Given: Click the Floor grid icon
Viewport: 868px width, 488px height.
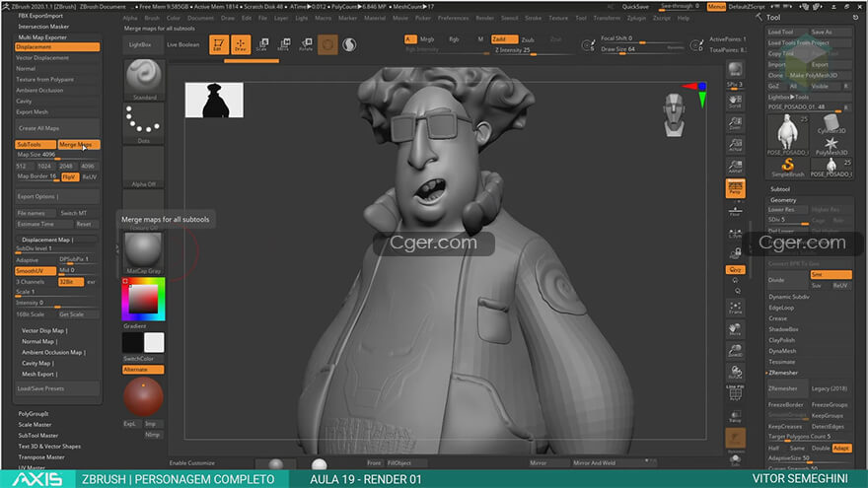Looking at the screenshot, I should pos(735,211).
